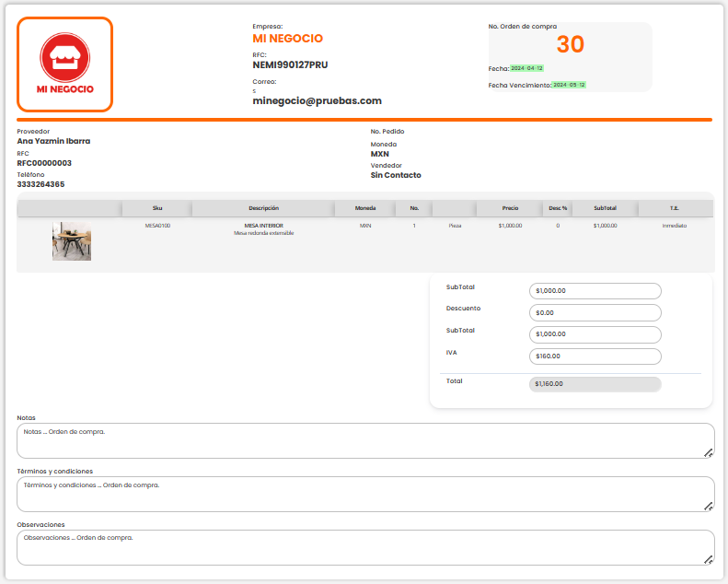Select the Fecha Vencimiento date 2024-05-12
This screenshot has width=728, height=584.
click(x=569, y=85)
